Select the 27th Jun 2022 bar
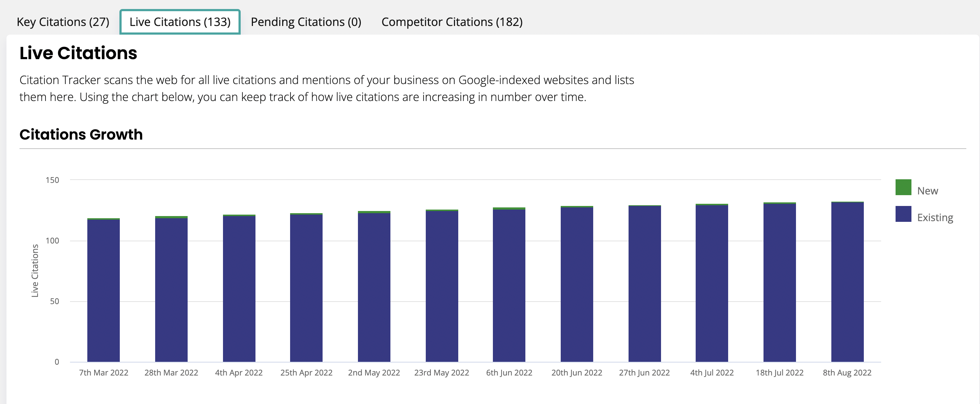This screenshot has height=404, width=980. (644, 284)
